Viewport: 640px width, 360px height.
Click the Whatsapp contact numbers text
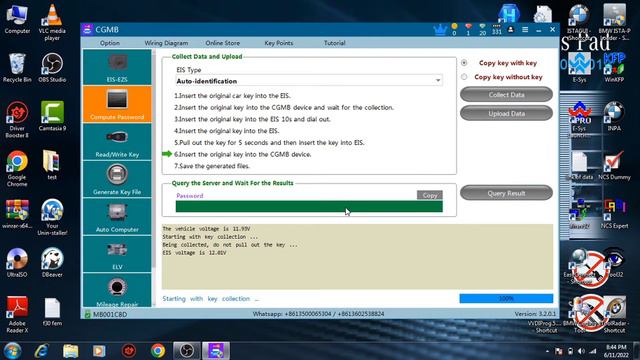click(x=318, y=314)
